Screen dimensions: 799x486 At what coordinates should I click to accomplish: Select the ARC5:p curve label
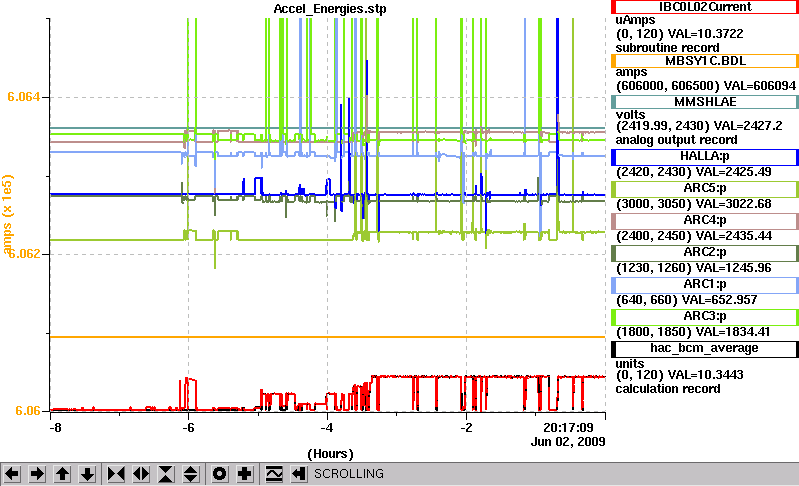705,188
